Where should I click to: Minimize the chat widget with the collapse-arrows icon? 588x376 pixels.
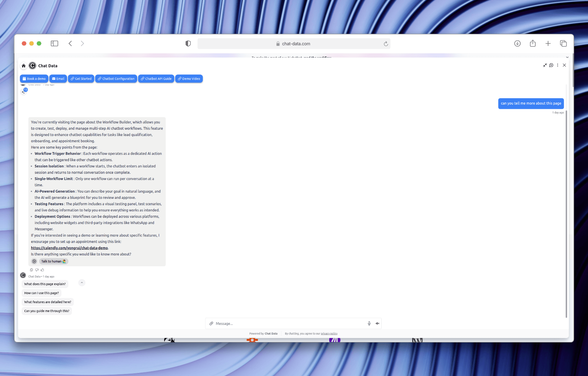pos(545,65)
